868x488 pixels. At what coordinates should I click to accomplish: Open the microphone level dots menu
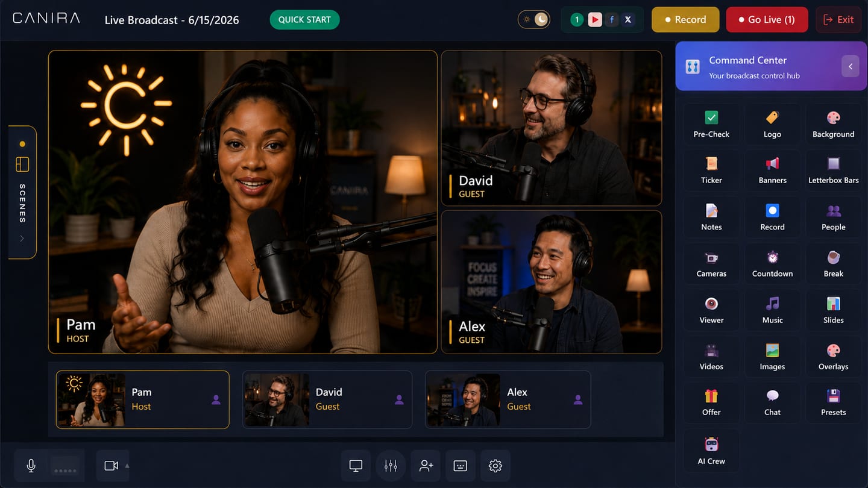pos(65,466)
